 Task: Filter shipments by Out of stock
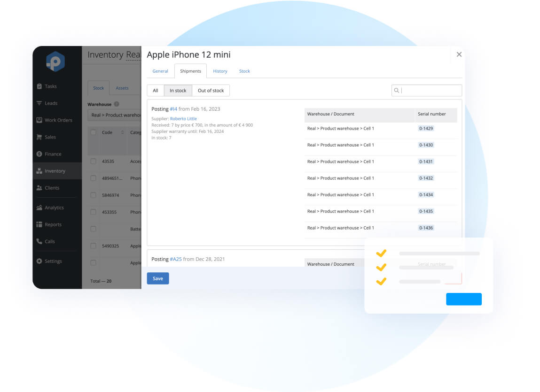coord(211,91)
